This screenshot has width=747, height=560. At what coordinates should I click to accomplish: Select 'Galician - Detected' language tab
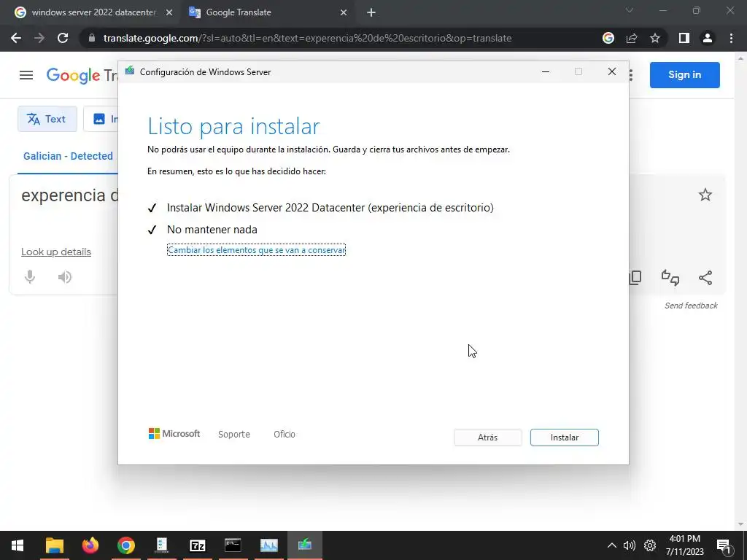pyautogui.click(x=68, y=156)
